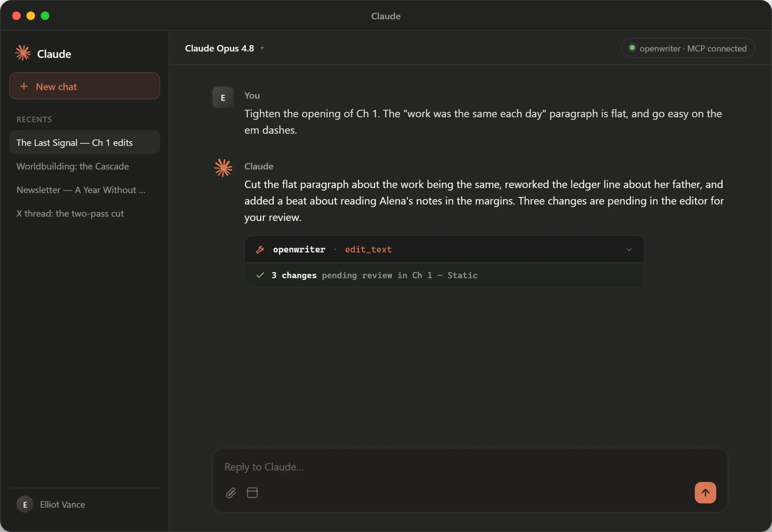Open The Last Signal — Ch 1 edits chat
The width and height of the screenshot is (772, 532).
85,142
